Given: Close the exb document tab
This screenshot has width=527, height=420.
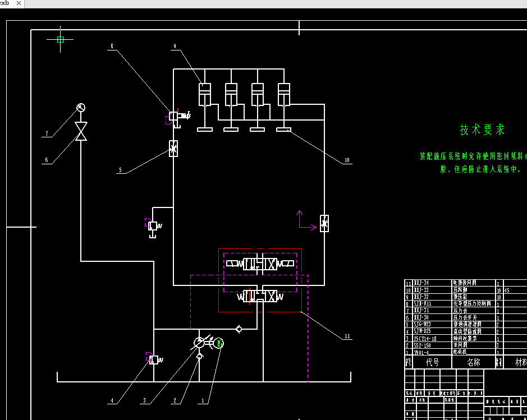Looking at the screenshot, I should click(19, 3).
